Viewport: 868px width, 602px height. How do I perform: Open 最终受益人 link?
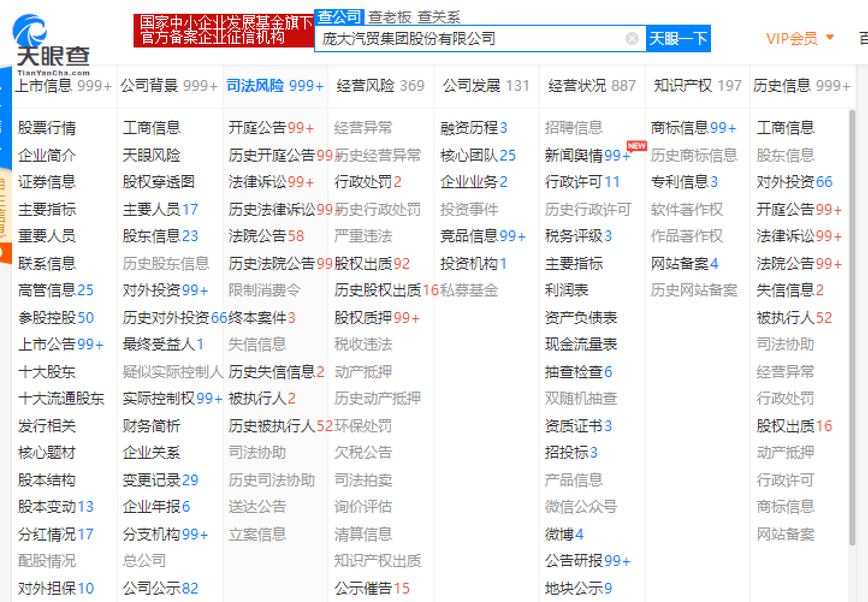[x=164, y=345]
